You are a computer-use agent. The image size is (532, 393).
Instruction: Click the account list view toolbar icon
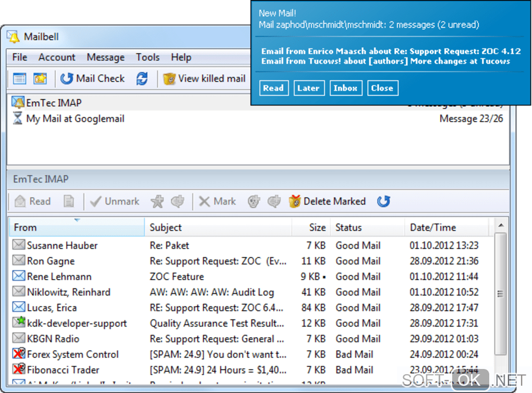(19, 79)
